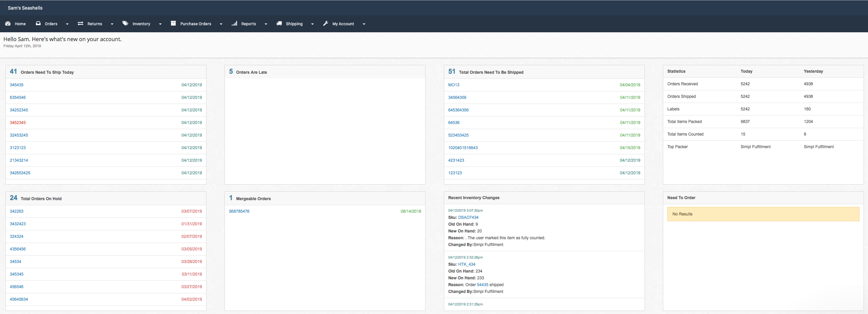Open mergeable order 568785476
The height and width of the screenshot is (314, 868).
[239, 211]
